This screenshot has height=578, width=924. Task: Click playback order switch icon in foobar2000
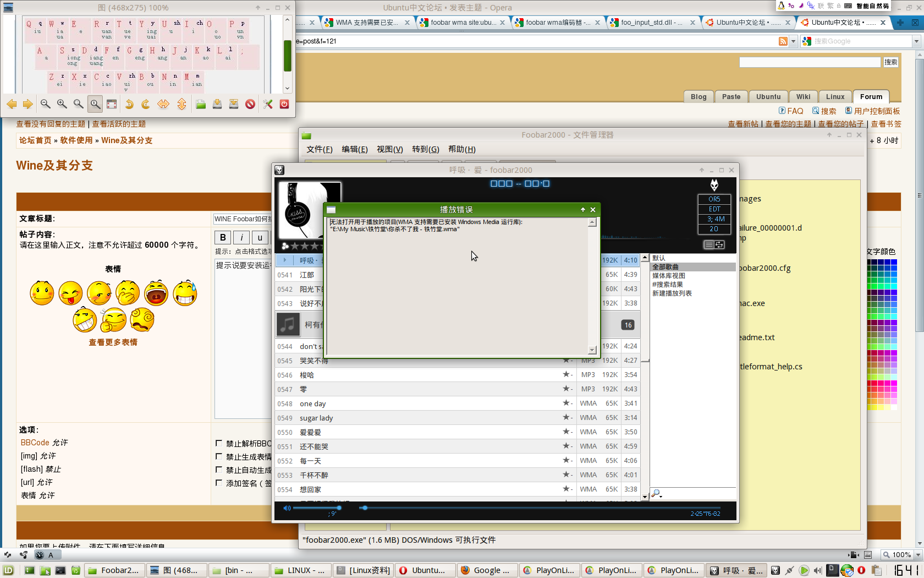pos(719,244)
